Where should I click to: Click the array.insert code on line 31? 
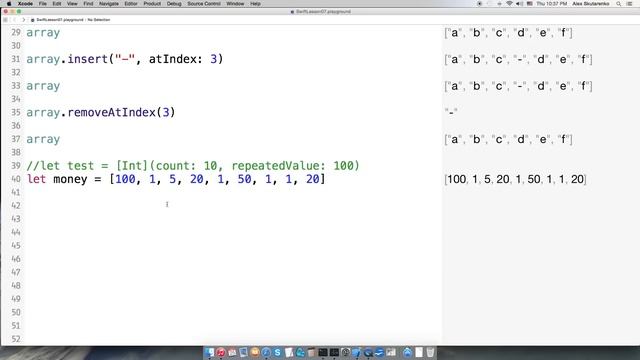[125, 59]
